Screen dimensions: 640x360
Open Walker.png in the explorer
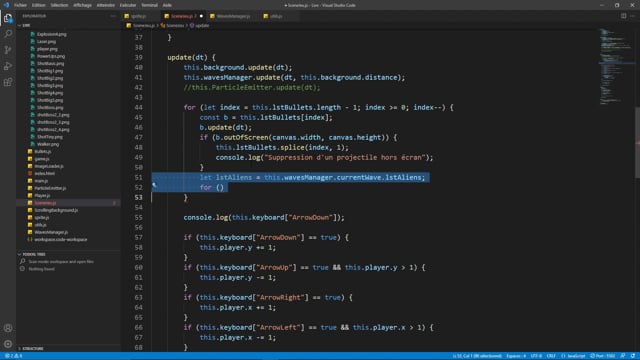click(48, 144)
